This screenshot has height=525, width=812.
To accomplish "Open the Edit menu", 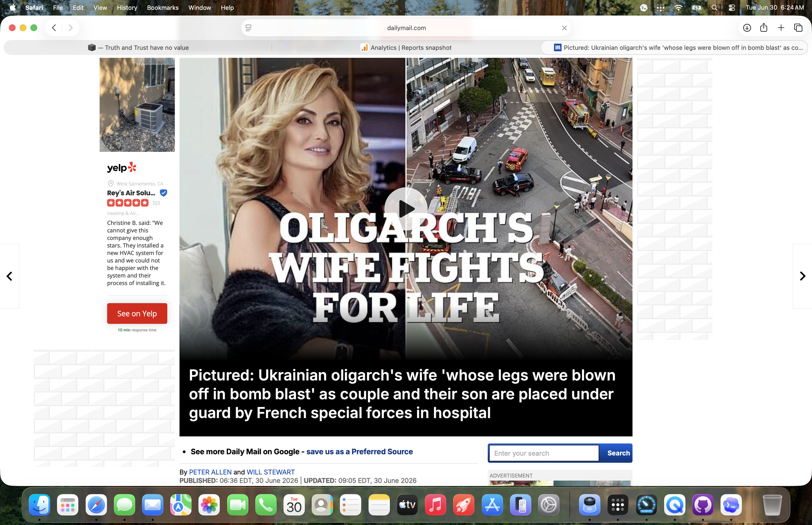I will (x=78, y=7).
